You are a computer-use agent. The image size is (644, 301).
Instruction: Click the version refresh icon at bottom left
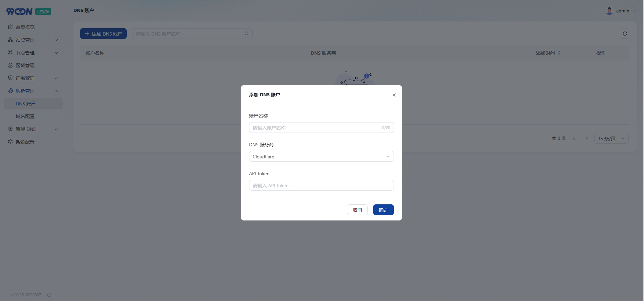click(49, 295)
